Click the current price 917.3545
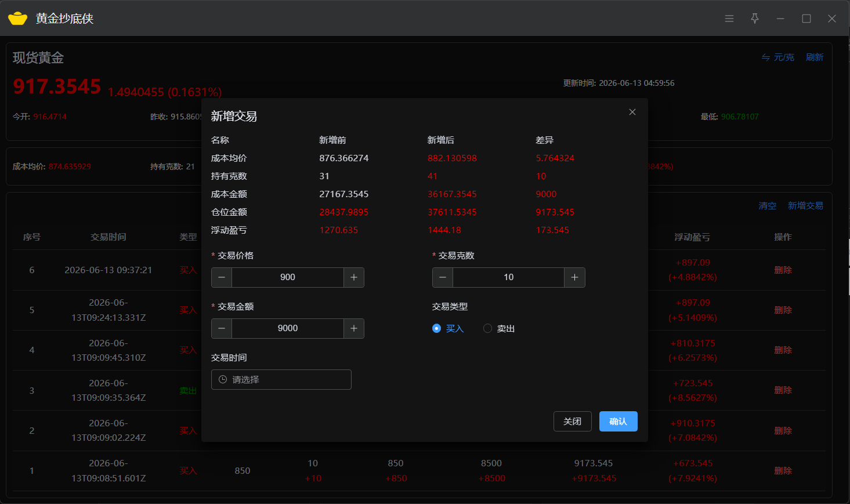850x504 pixels. [57, 86]
